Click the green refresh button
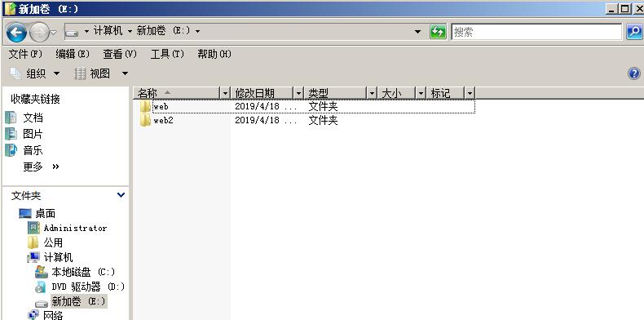 pos(438,32)
